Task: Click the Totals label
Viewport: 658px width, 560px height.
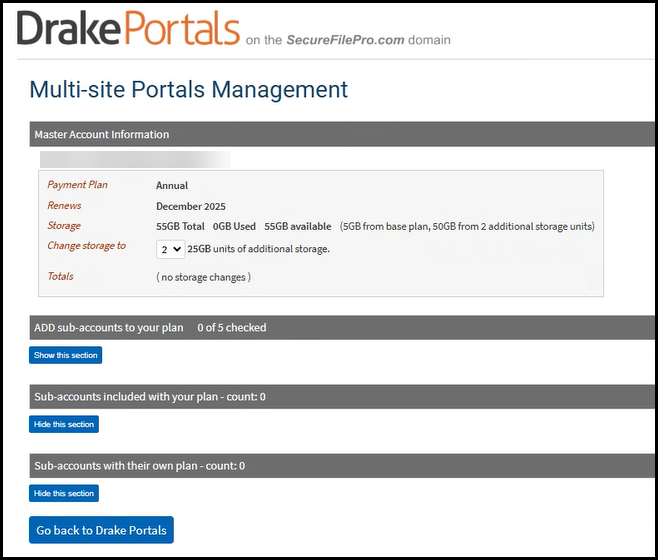Action: 60,276
